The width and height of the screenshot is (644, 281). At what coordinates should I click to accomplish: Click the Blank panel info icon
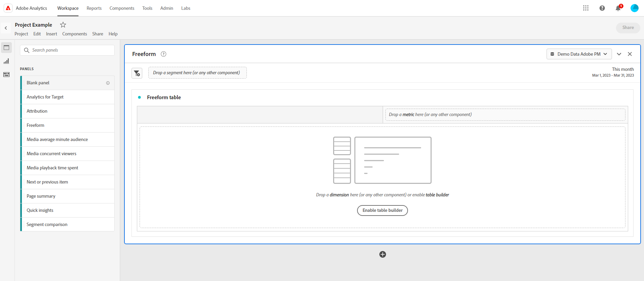point(108,83)
